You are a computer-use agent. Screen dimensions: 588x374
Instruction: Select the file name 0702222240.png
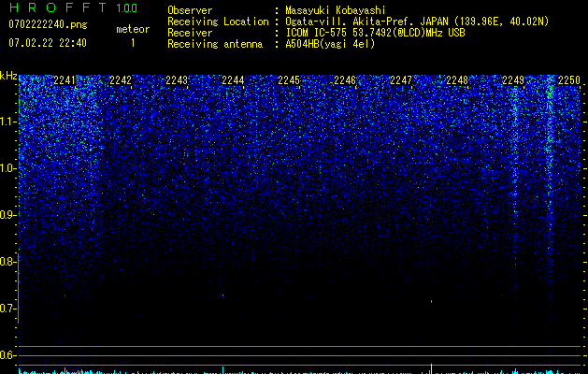(x=48, y=24)
